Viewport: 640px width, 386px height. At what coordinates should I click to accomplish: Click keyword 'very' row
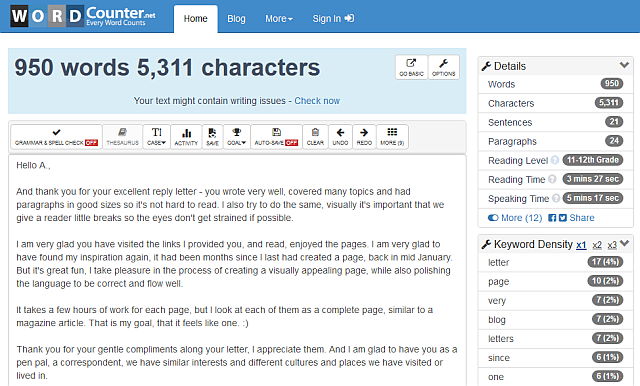click(x=556, y=300)
